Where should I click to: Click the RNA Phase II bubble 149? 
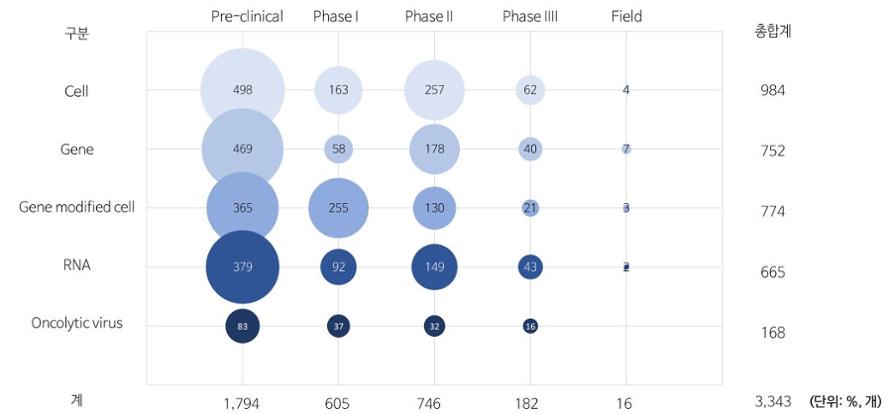[x=433, y=267]
